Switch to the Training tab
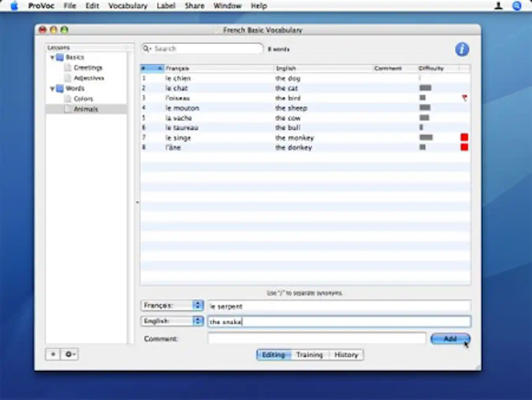Image resolution: width=532 pixels, height=400 pixels. coord(309,355)
